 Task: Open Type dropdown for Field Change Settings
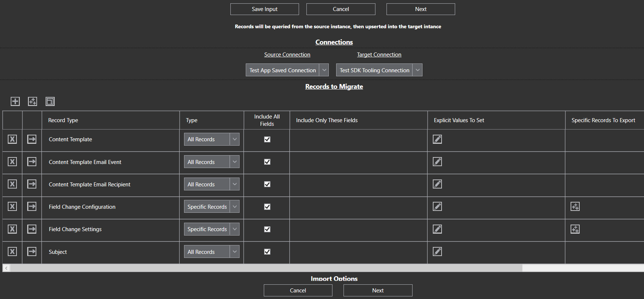tap(234, 229)
